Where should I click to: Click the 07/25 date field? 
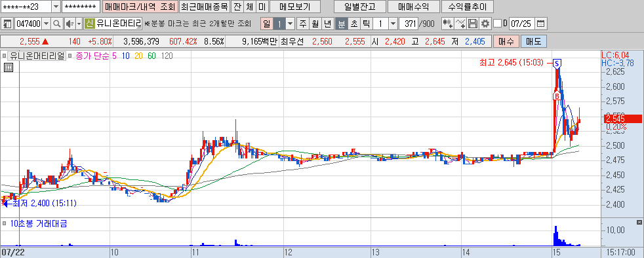(521, 24)
